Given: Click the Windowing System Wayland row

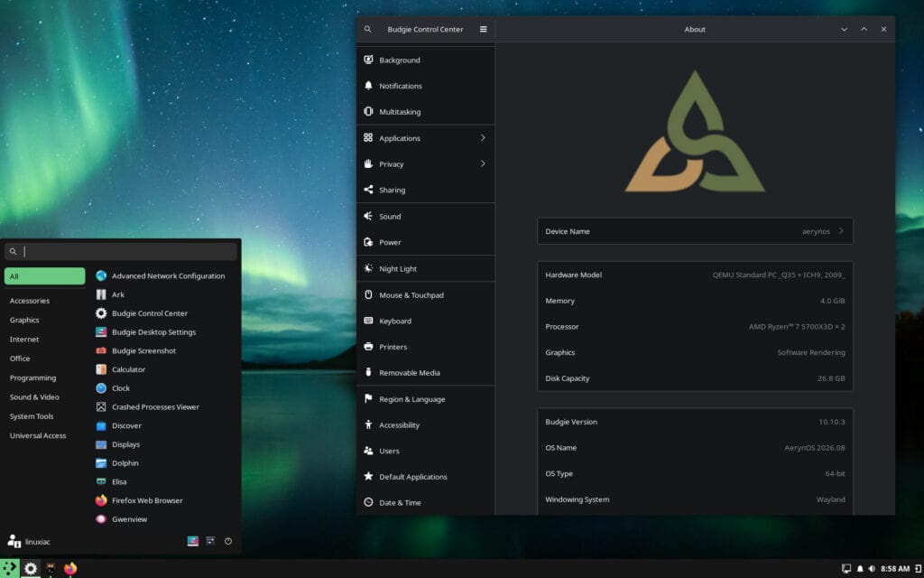Looking at the screenshot, I should click(x=695, y=500).
